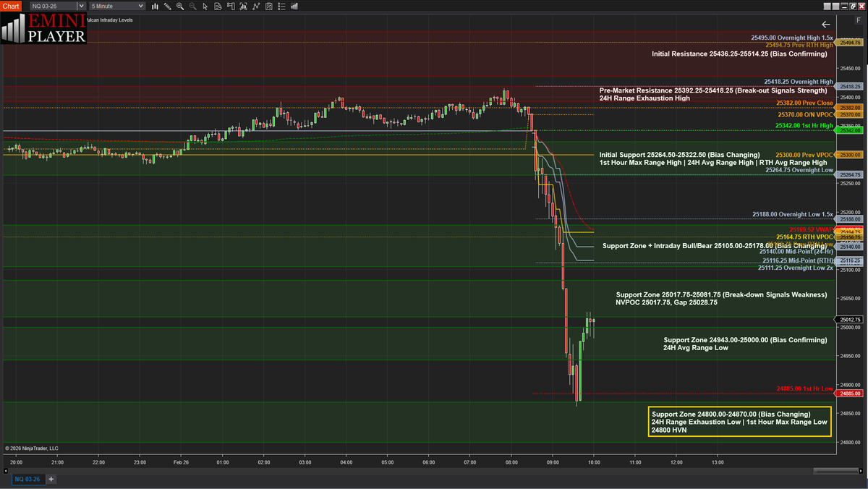This screenshot has height=489, width=868.
Task: Expand the instrument dropdown arrow
Action: pyautogui.click(x=81, y=6)
